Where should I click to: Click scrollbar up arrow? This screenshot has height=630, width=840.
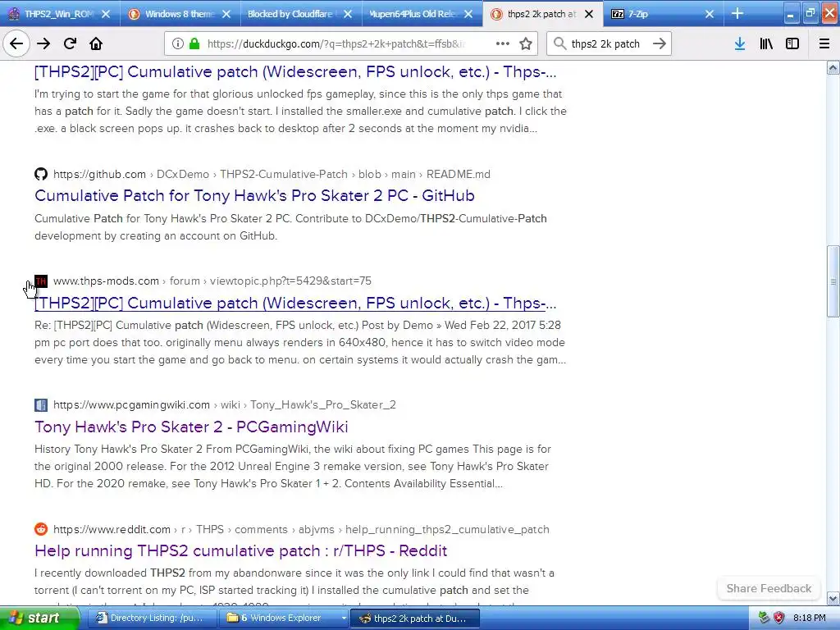coord(833,67)
